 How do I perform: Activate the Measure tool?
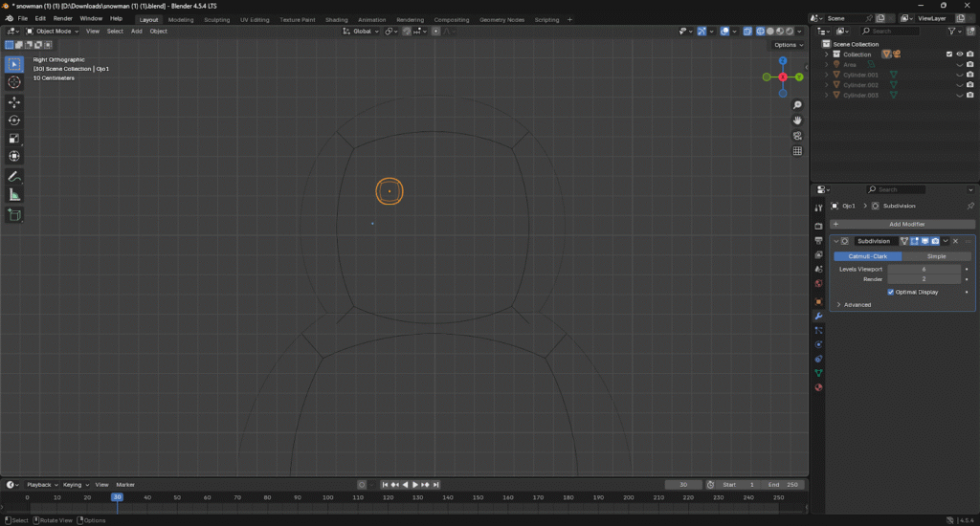point(14,195)
